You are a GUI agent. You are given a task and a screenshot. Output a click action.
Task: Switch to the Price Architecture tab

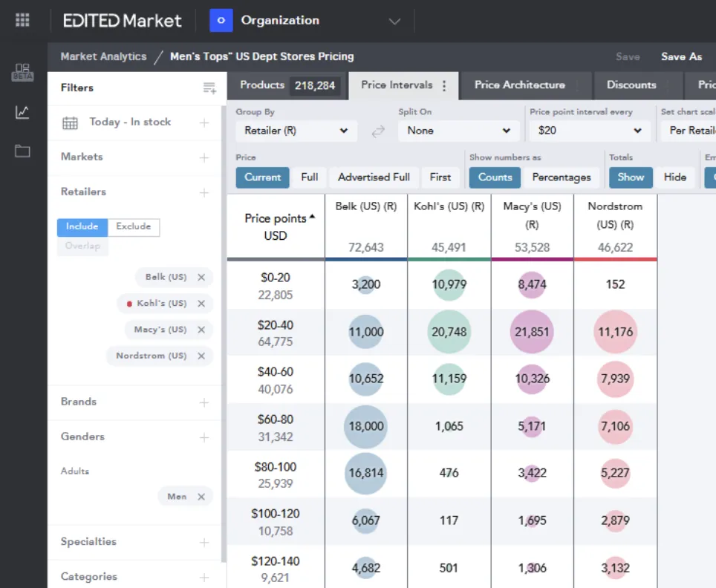520,85
